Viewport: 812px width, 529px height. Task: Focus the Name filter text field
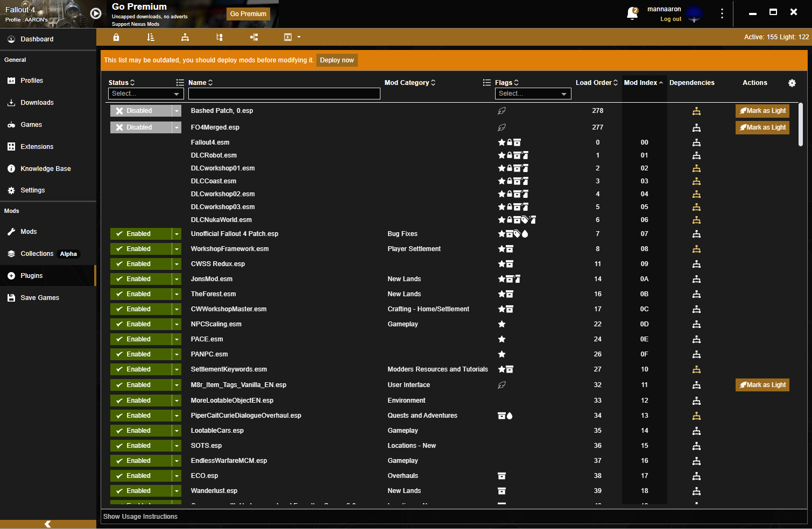tap(284, 94)
